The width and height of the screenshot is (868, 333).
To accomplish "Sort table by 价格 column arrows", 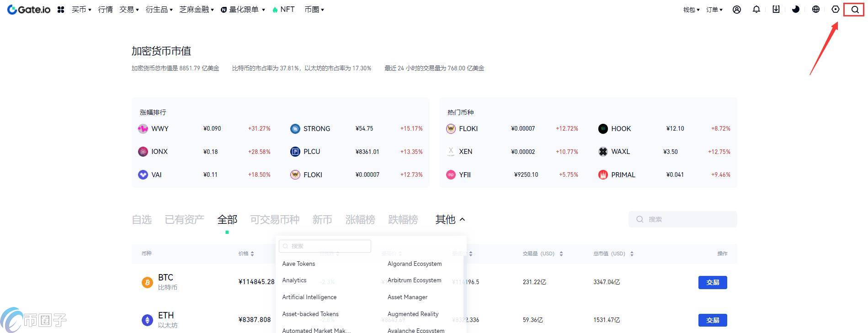I will click(x=252, y=254).
